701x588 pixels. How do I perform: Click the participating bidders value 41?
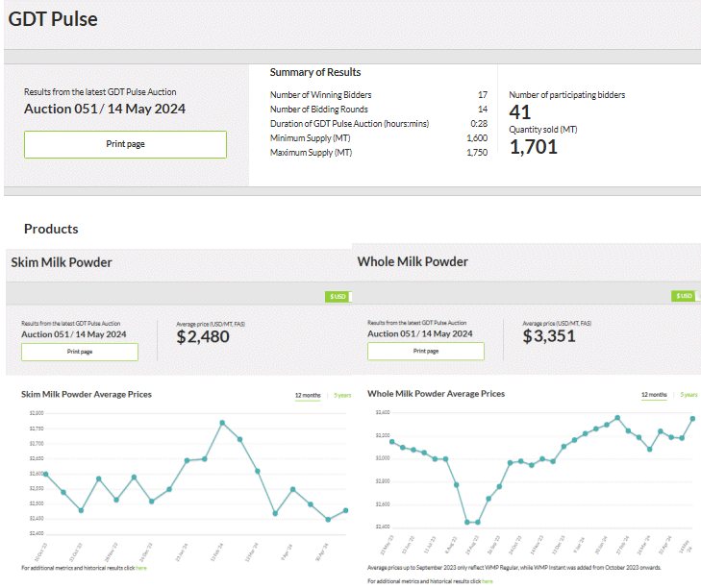[520, 111]
